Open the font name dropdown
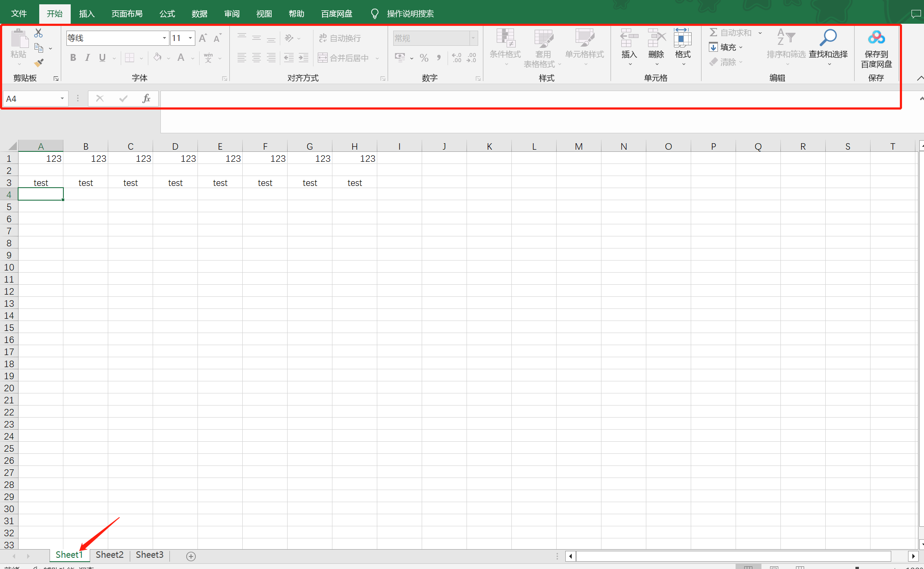 click(x=164, y=38)
